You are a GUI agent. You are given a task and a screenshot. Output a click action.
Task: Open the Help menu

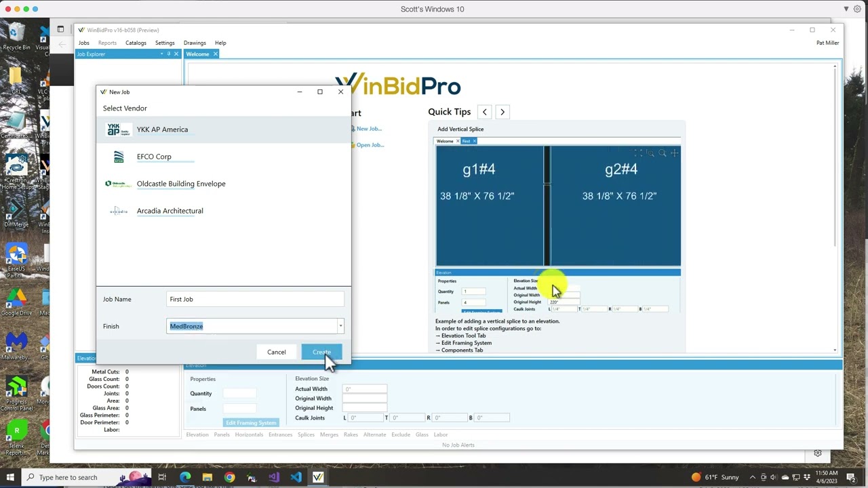[x=220, y=43]
